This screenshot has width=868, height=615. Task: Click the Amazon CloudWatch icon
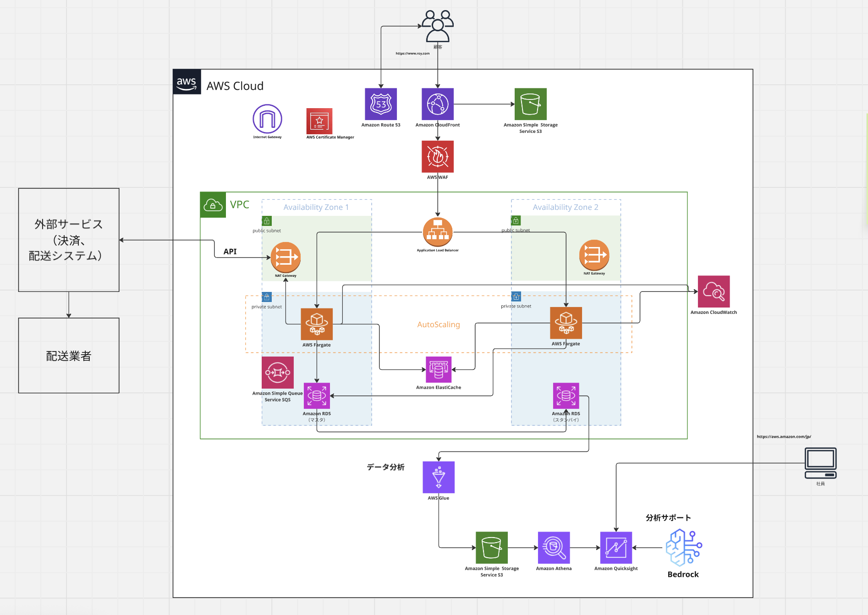pos(714,291)
